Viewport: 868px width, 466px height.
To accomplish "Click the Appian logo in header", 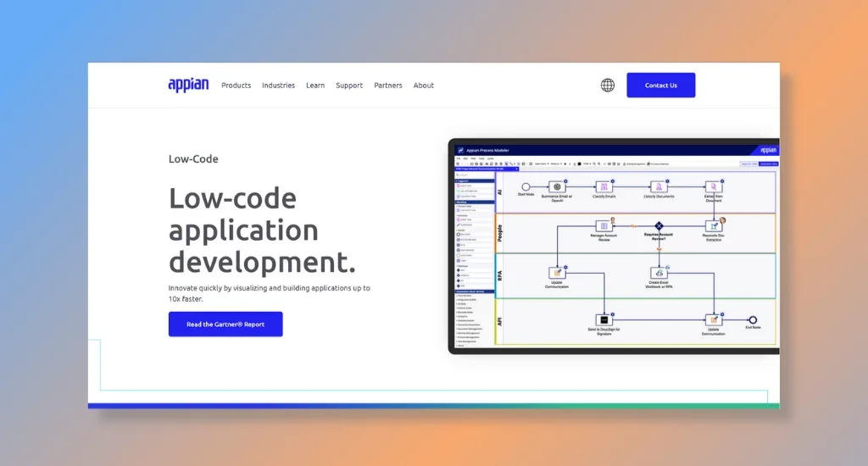I will pyautogui.click(x=188, y=85).
